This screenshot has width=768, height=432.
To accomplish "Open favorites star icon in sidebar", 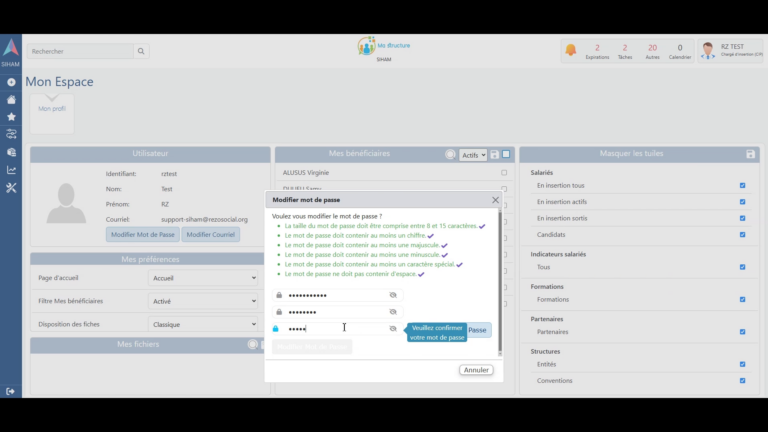I will pyautogui.click(x=11, y=116).
